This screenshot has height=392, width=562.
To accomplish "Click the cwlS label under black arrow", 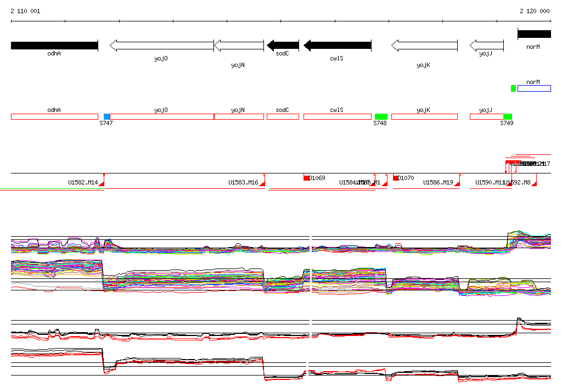I will (336, 58).
